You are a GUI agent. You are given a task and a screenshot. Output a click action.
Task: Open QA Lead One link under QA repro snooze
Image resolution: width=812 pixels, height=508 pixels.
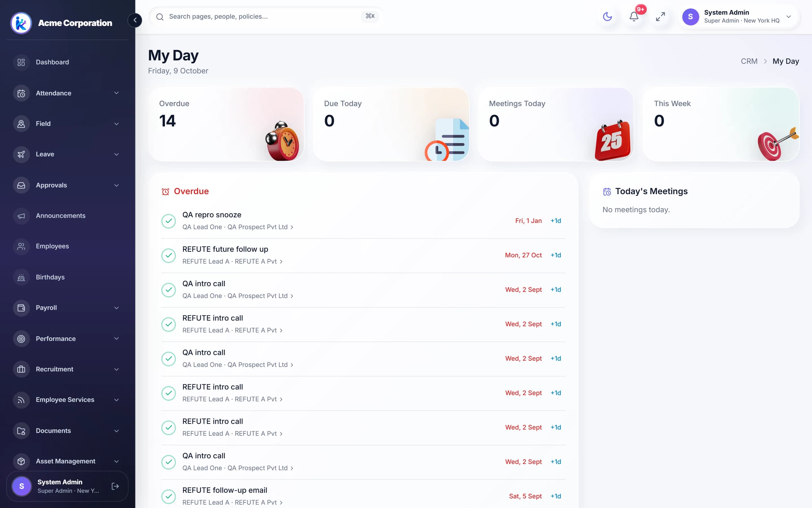(238, 227)
